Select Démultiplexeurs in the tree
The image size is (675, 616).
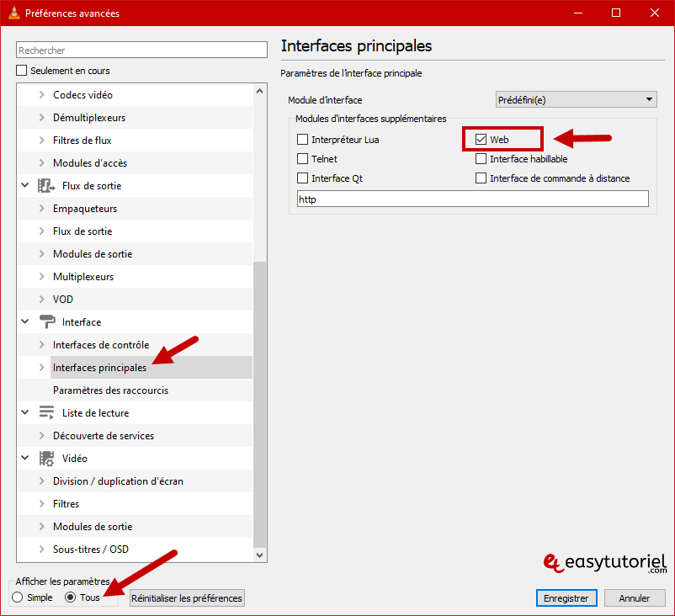[x=89, y=118]
